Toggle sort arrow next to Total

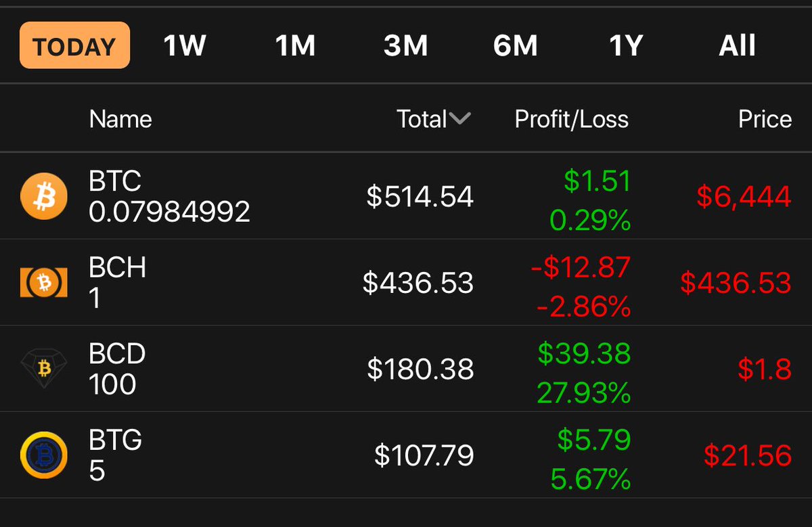(x=459, y=120)
